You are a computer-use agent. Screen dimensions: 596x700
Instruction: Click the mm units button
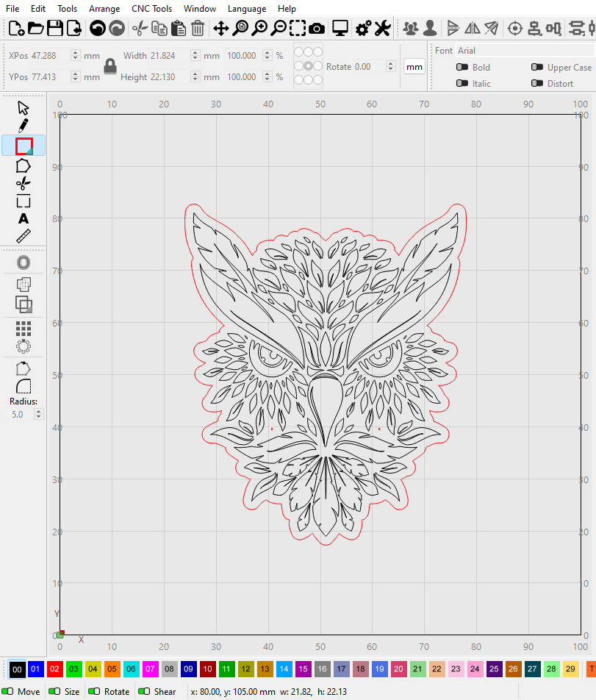(x=414, y=67)
